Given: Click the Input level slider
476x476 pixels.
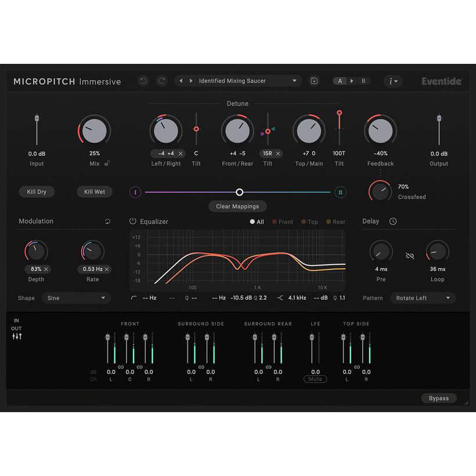Looking at the screenshot, I should (37, 129).
